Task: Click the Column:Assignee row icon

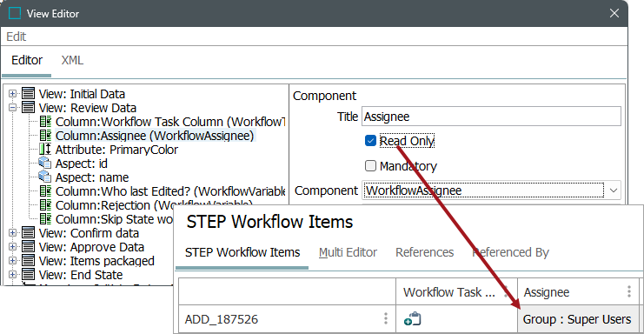Action: pyautogui.click(x=45, y=136)
